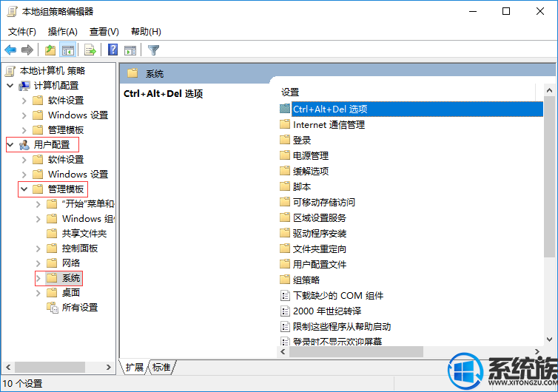Click the filter funnel icon

(x=153, y=50)
